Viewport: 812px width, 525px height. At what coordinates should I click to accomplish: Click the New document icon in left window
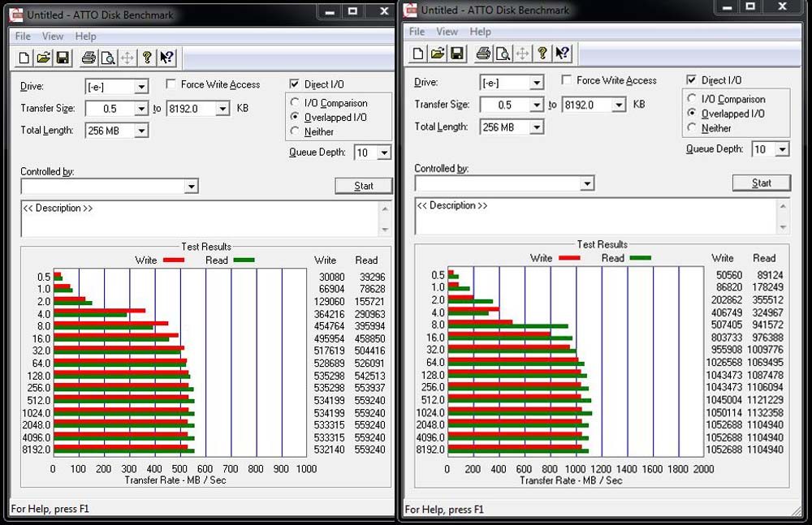24,58
